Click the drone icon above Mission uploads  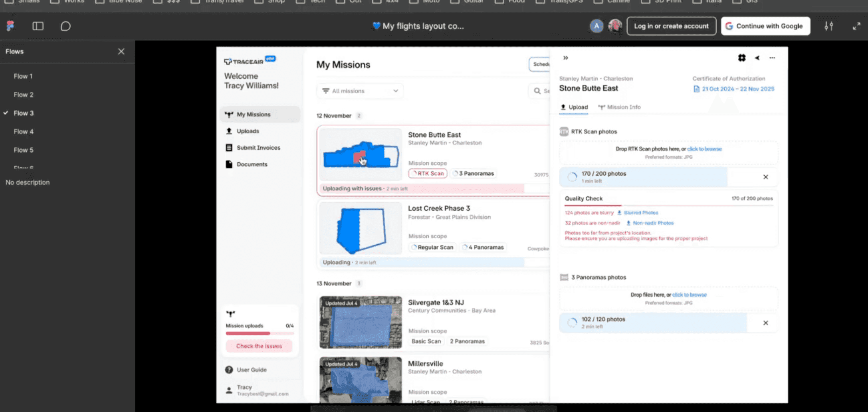[x=230, y=314]
